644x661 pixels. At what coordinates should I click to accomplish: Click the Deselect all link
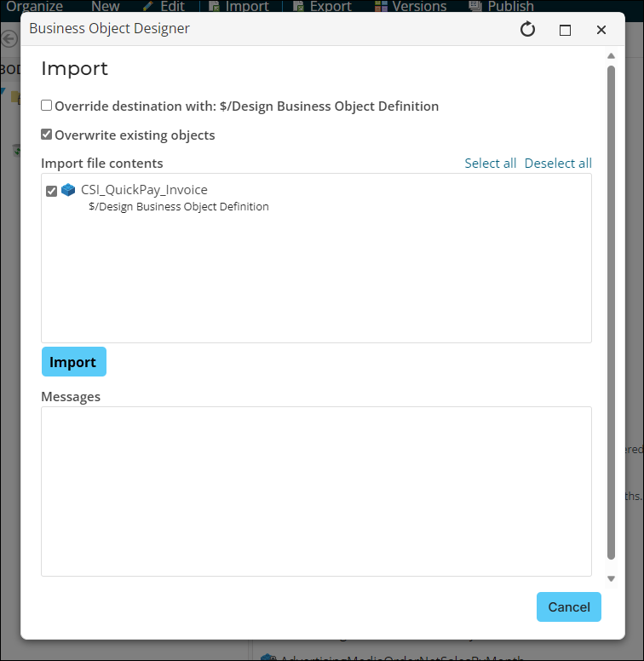tap(558, 164)
